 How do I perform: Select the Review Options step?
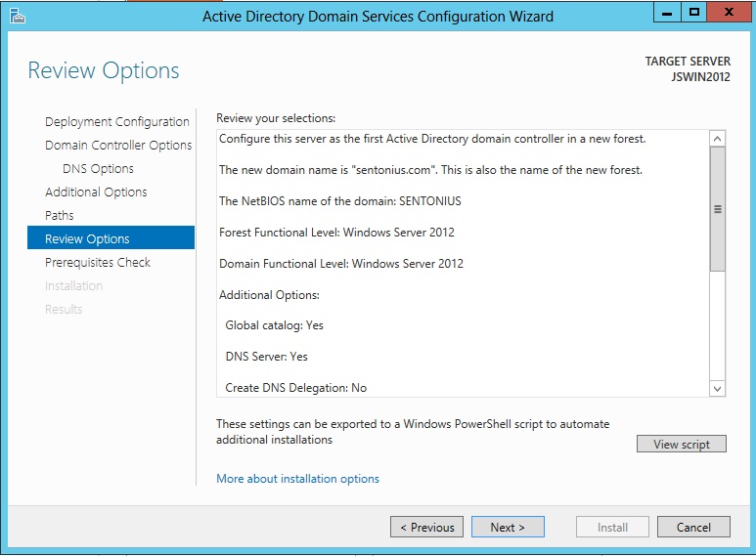(111, 238)
